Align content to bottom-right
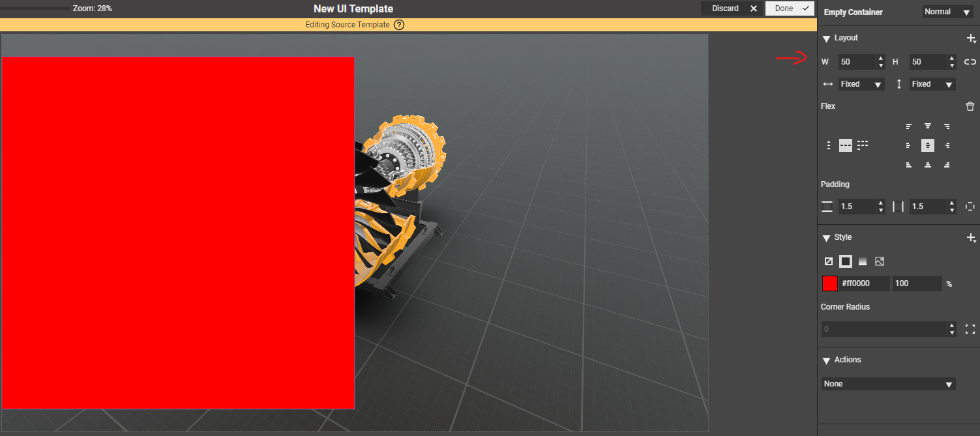Viewport: 980px width, 436px height. 947,165
